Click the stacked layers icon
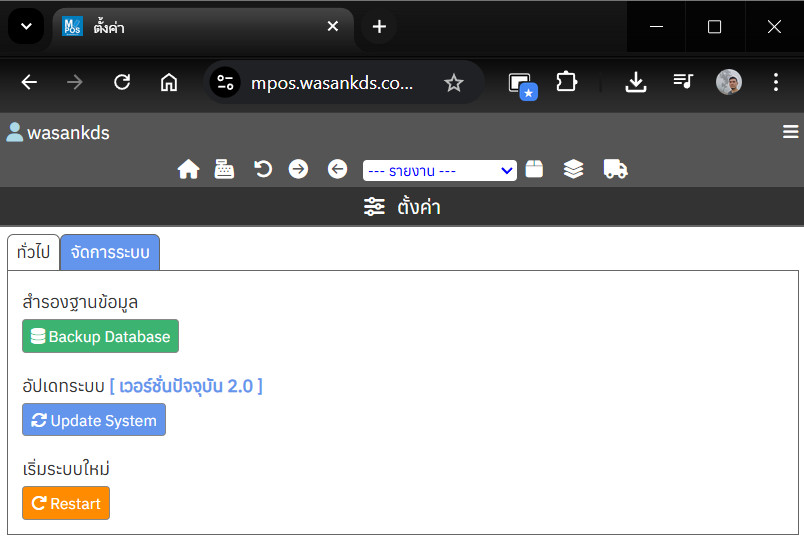The width and height of the screenshot is (804, 554). tap(573, 169)
